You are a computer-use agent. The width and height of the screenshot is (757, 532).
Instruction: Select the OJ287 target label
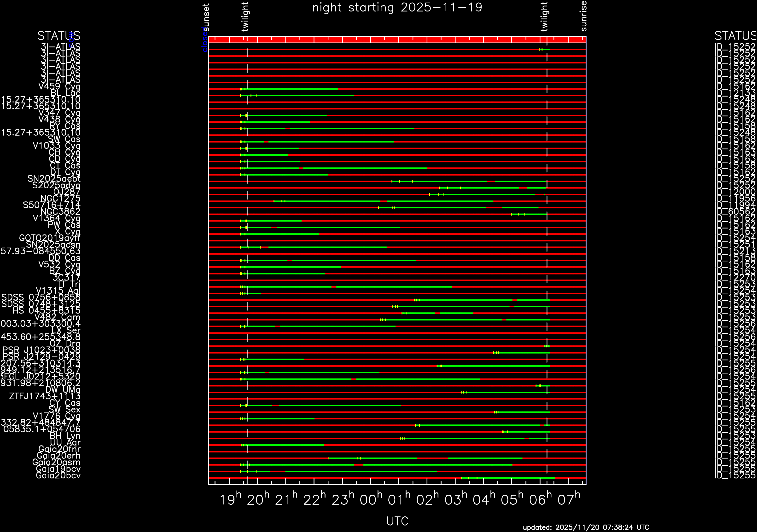67,192
